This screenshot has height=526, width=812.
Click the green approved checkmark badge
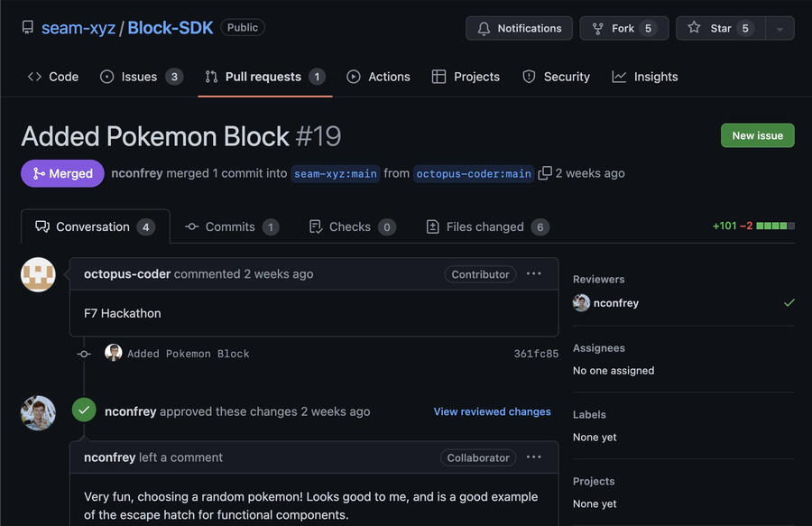point(84,411)
